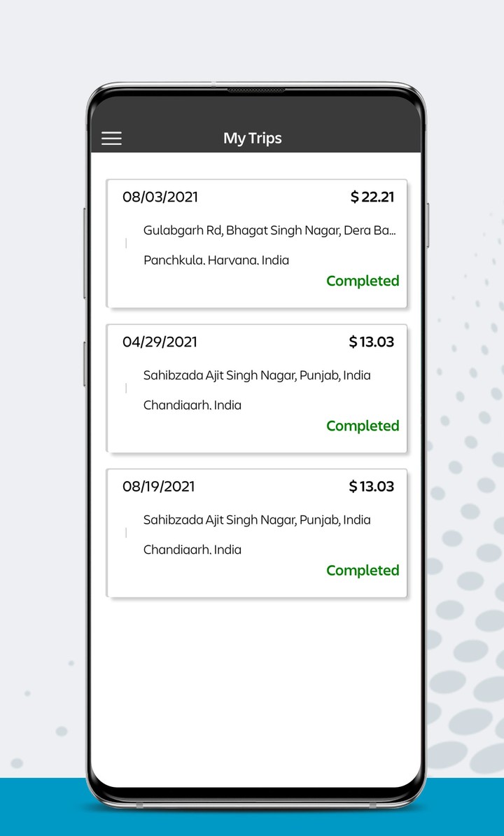The width and height of the screenshot is (504, 836).
Task: Tap route connector line beside Gulabgarh Rd
Action: tap(126, 244)
